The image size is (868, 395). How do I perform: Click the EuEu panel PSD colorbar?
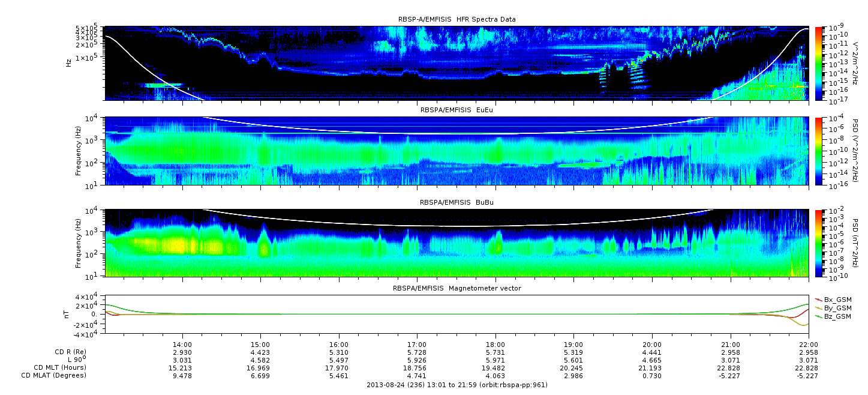(x=818, y=151)
